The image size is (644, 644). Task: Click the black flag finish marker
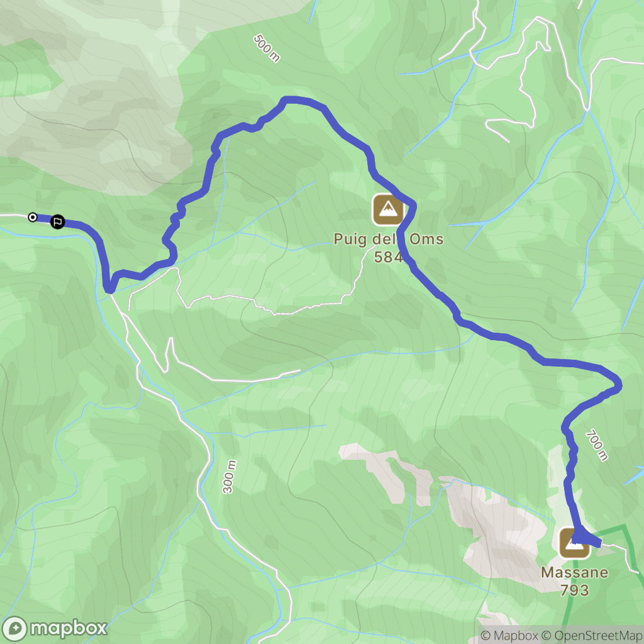[57, 222]
